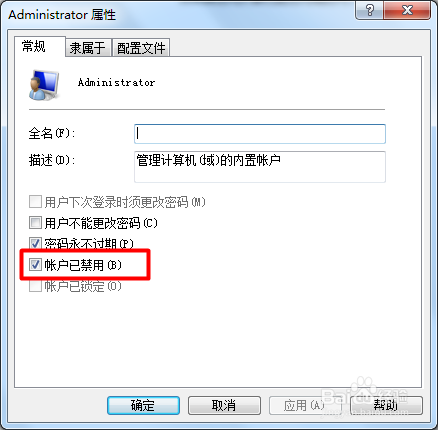
Task: Focus the 全名 text field
Action: (260, 134)
